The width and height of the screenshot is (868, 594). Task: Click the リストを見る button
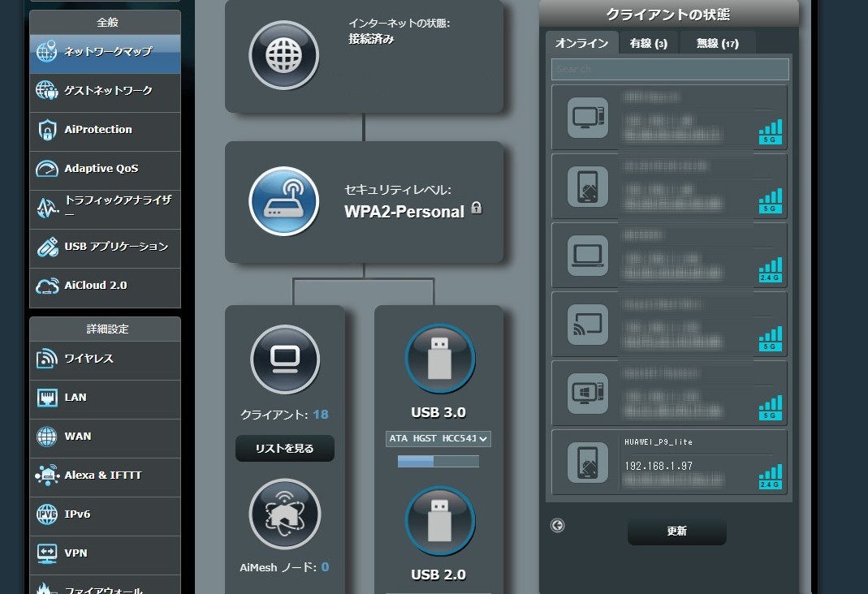[285, 448]
